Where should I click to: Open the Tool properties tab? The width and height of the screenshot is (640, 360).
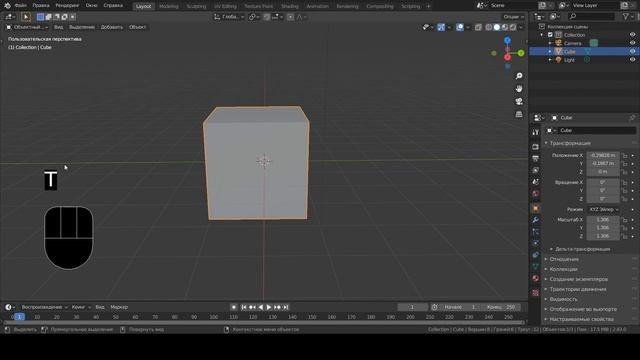tap(536, 132)
